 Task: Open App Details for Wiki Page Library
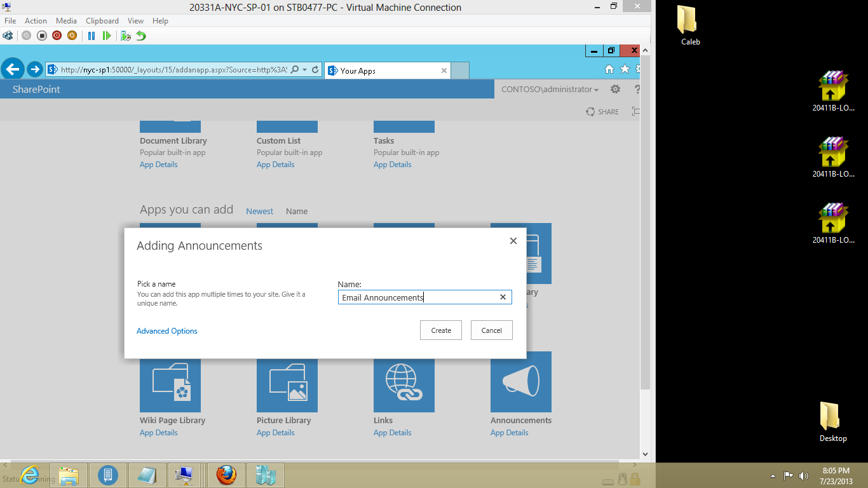(x=159, y=433)
